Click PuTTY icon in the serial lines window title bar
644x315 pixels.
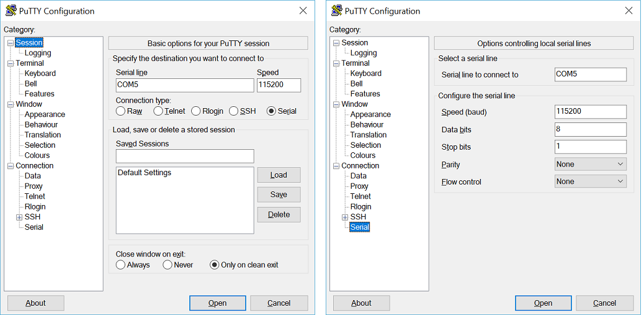tap(337, 11)
